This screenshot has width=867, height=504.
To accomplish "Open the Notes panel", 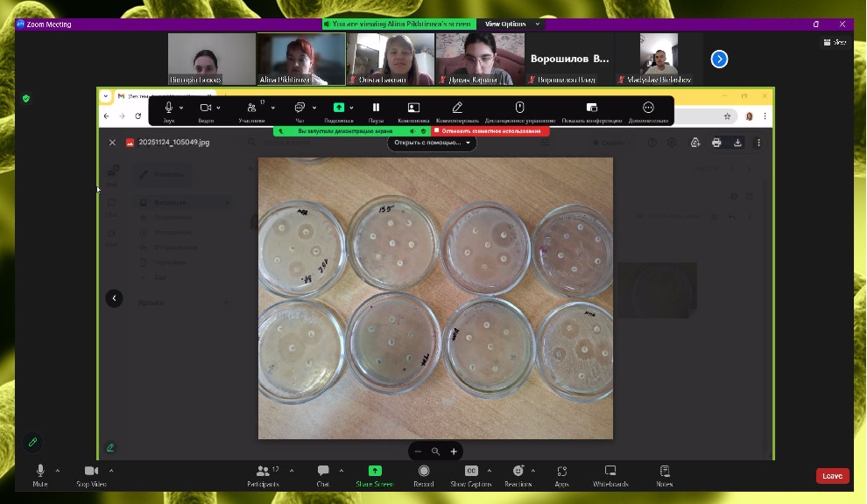I will [664, 472].
